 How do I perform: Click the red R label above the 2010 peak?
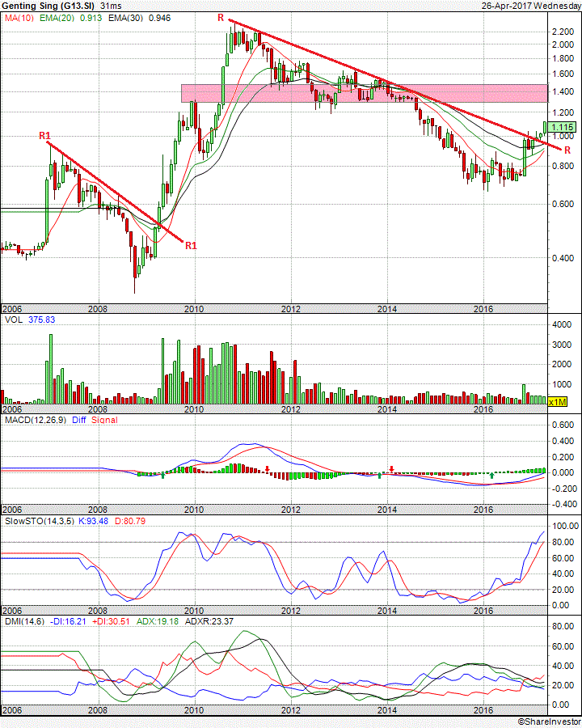221,18
